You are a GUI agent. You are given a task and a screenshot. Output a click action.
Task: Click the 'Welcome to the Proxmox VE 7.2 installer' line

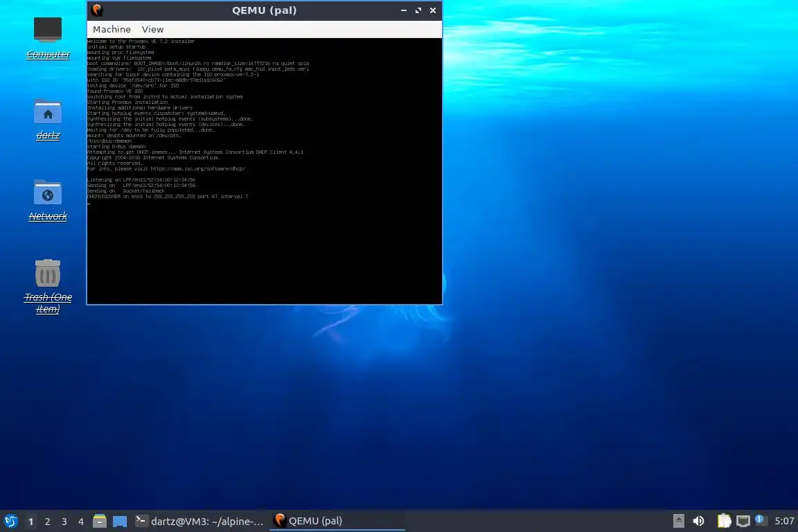141,42
